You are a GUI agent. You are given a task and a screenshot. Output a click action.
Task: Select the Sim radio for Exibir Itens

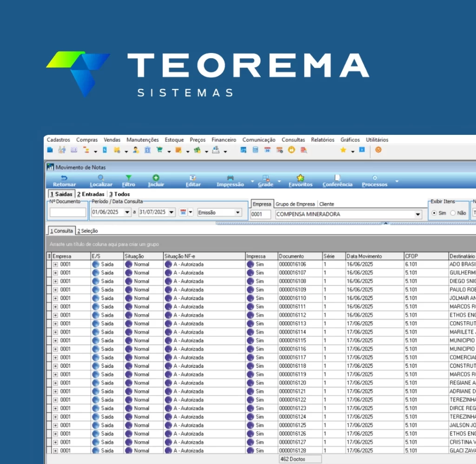click(434, 213)
